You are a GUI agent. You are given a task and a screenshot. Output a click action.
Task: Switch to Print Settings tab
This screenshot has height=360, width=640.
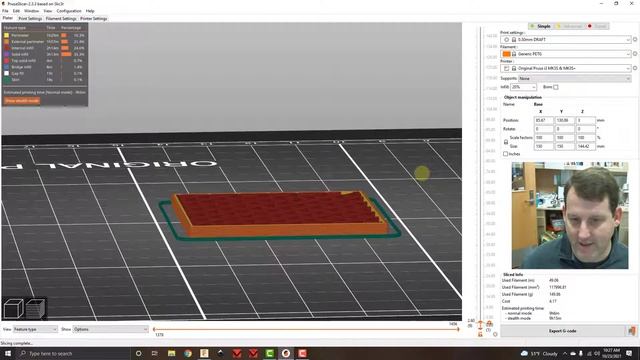(30, 18)
